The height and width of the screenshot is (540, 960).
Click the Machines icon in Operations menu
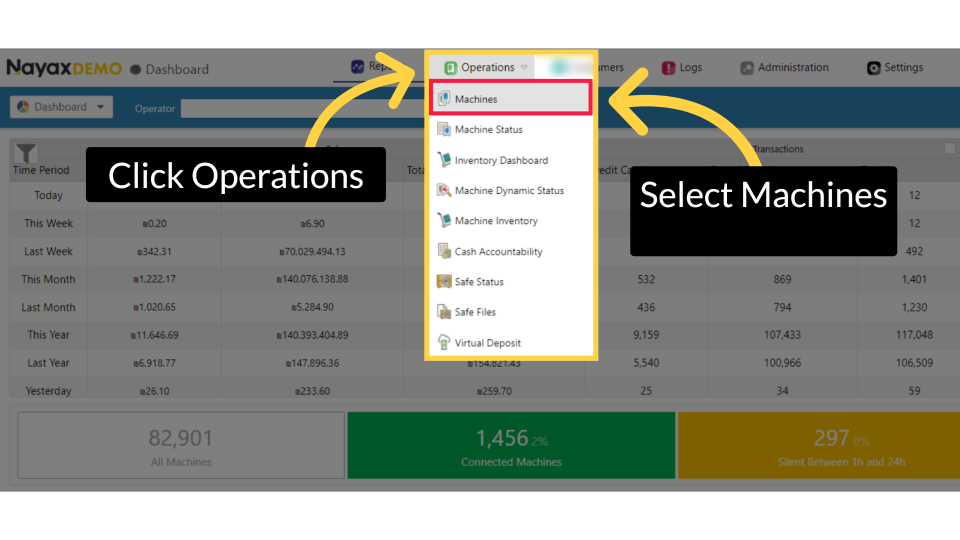coord(444,99)
